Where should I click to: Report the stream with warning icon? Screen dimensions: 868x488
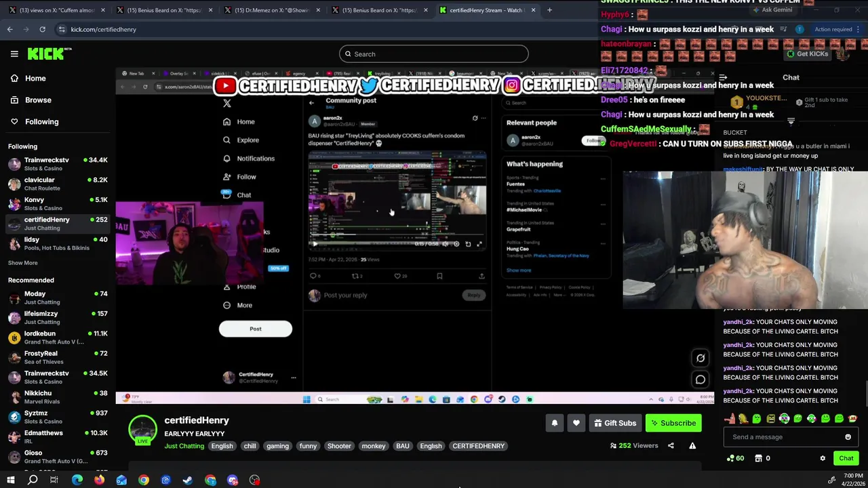[692, 445]
